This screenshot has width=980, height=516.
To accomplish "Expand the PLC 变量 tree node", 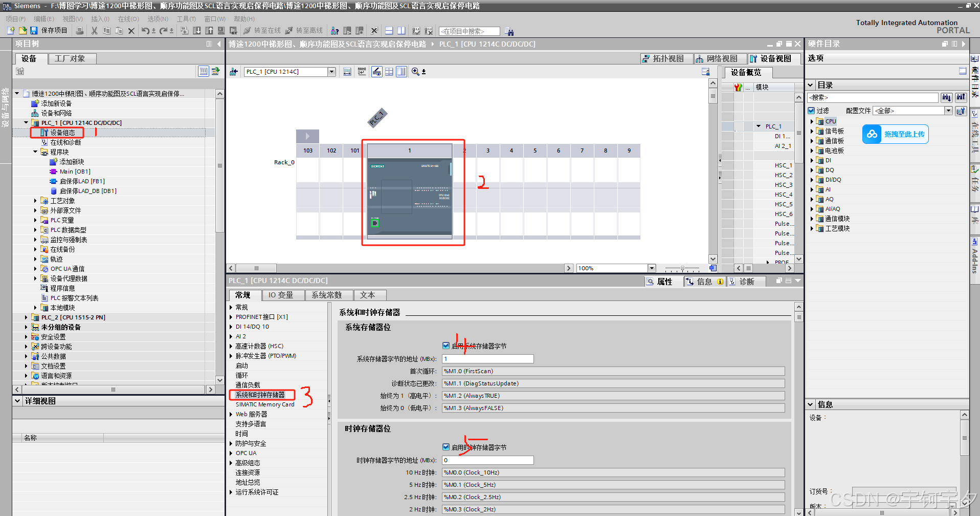I will [x=35, y=220].
